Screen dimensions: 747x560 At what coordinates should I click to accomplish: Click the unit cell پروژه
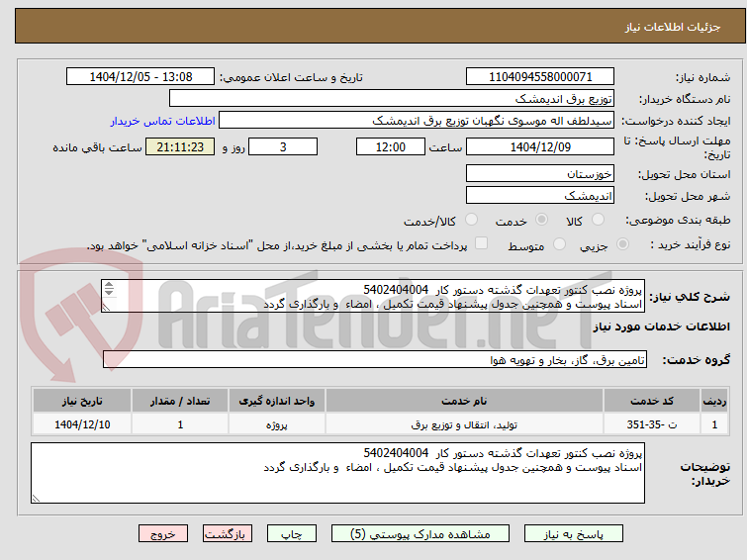point(277,424)
